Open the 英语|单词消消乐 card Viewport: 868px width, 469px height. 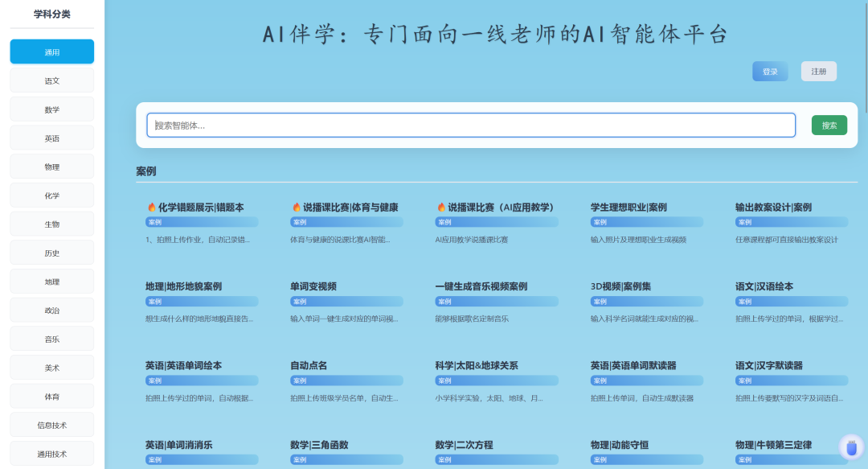coord(178,445)
